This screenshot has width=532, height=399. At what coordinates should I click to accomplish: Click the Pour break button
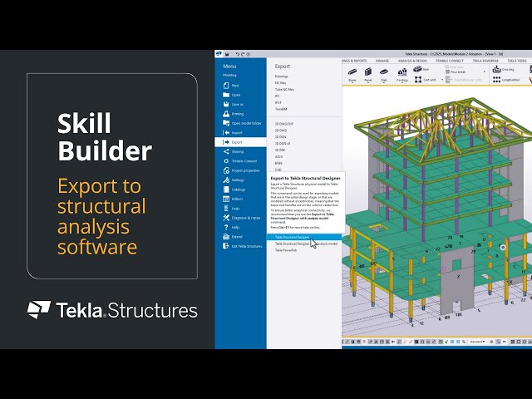pyautogui.click(x=455, y=72)
